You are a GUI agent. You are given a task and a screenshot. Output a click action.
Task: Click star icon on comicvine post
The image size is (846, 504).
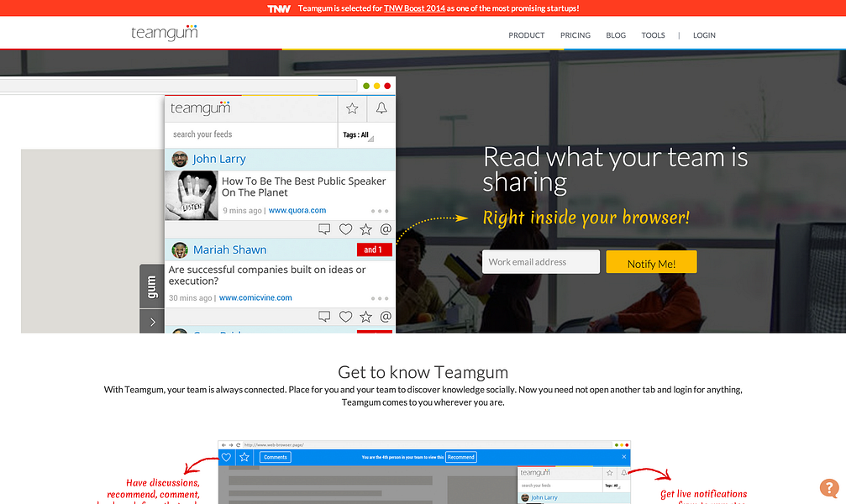coord(365,317)
